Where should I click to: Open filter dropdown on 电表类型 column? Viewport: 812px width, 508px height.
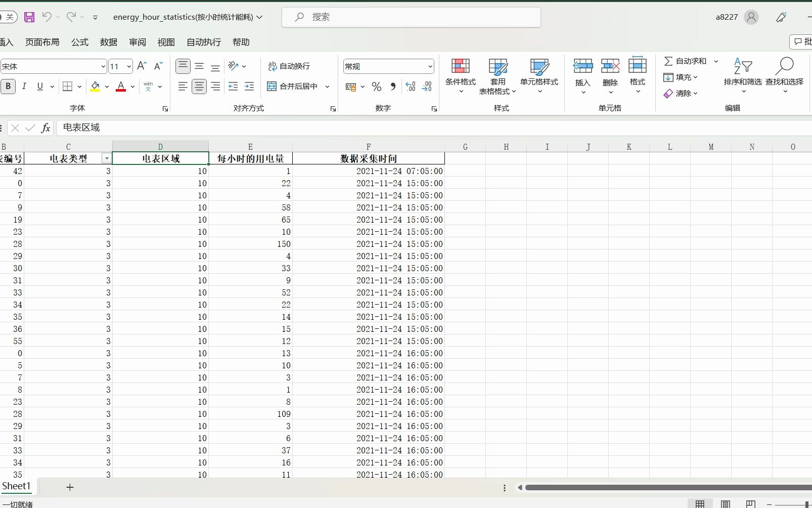[x=106, y=159]
